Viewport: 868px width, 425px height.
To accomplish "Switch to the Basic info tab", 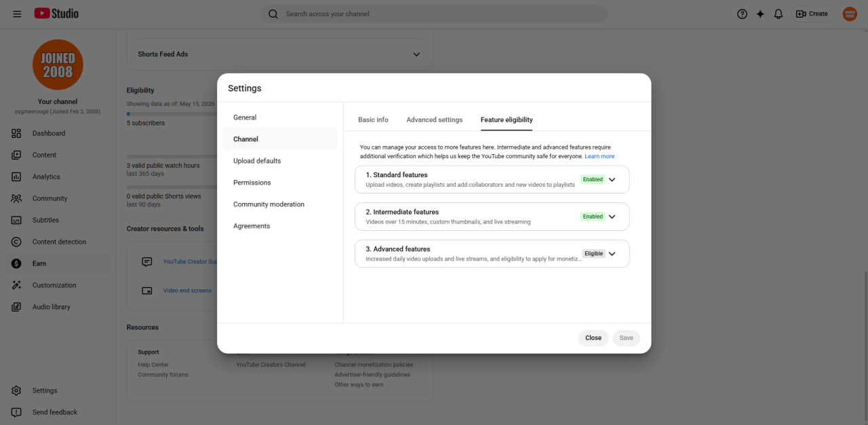I will pos(373,119).
